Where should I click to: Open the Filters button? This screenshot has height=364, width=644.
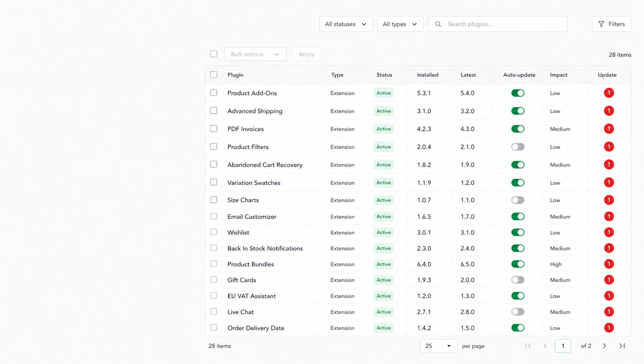point(611,24)
